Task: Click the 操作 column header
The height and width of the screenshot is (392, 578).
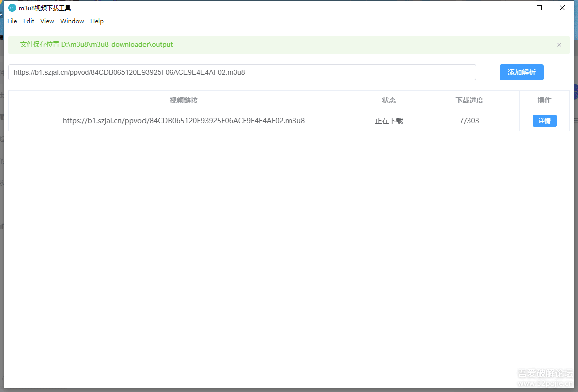Action: coord(544,100)
